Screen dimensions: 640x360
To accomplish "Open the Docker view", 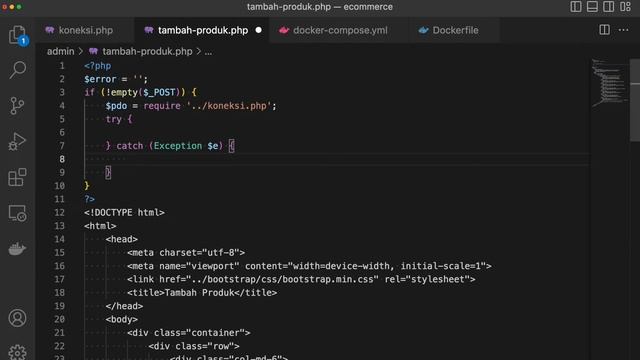I will [x=17, y=249].
